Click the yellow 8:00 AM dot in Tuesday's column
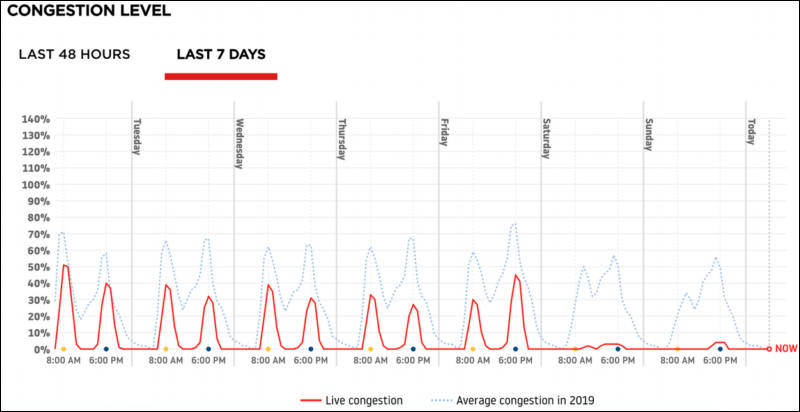This screenshot has height=412, width=800. tap(166, 349)
